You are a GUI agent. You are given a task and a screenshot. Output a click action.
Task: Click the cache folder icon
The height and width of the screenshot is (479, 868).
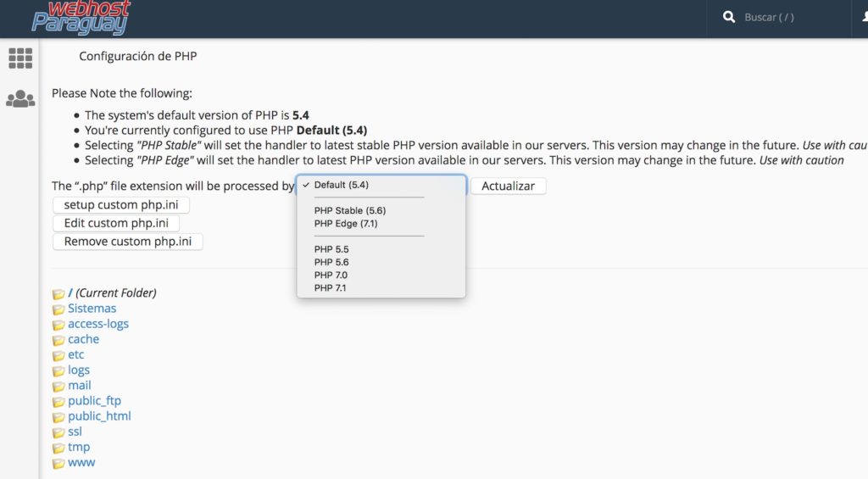click(x=58, y=340)
